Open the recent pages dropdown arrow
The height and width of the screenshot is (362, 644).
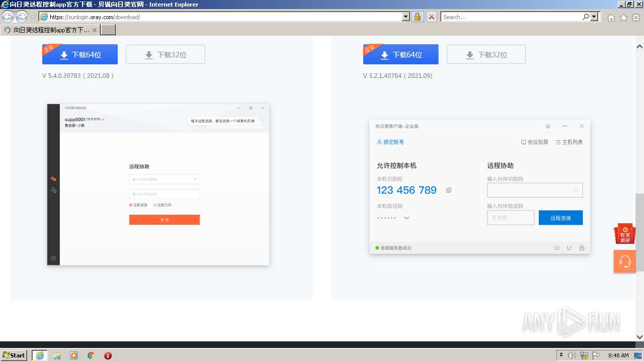coord(33,17)
